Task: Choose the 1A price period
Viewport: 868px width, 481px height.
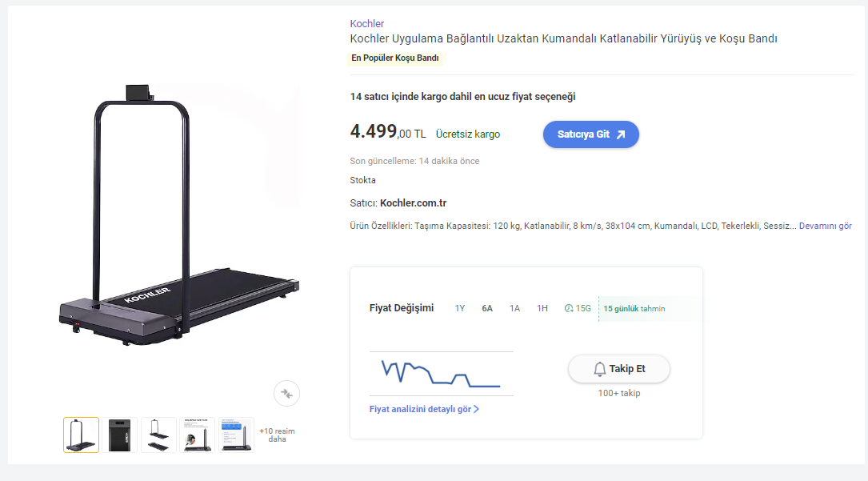Action: pyautogui.click(x=514, y=308)
